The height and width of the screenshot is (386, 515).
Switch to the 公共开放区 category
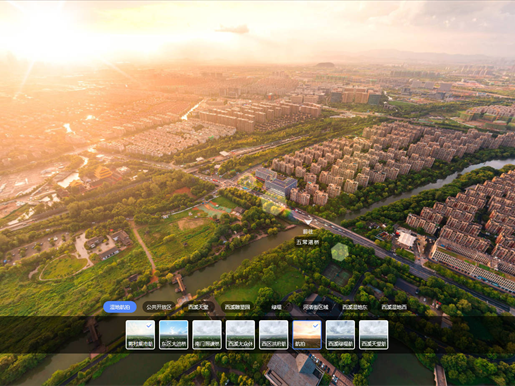coord(159,307)
